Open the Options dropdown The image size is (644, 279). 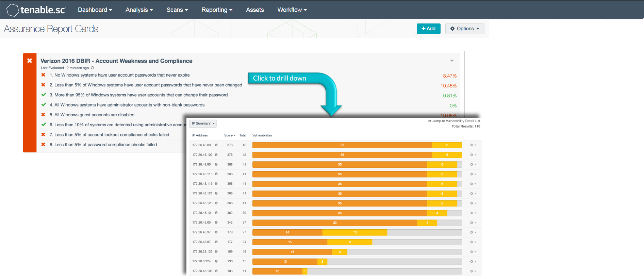(x=465, y=29)
